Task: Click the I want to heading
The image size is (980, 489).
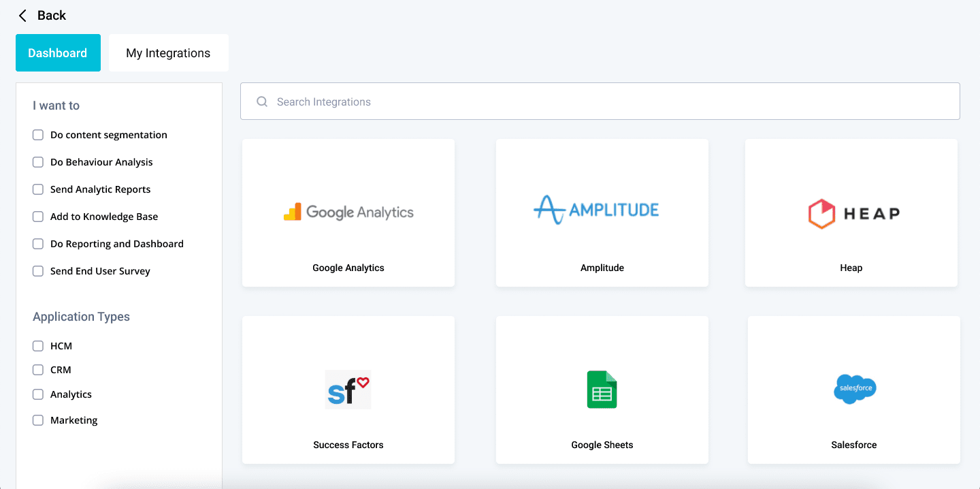Action: coord(56,106)
